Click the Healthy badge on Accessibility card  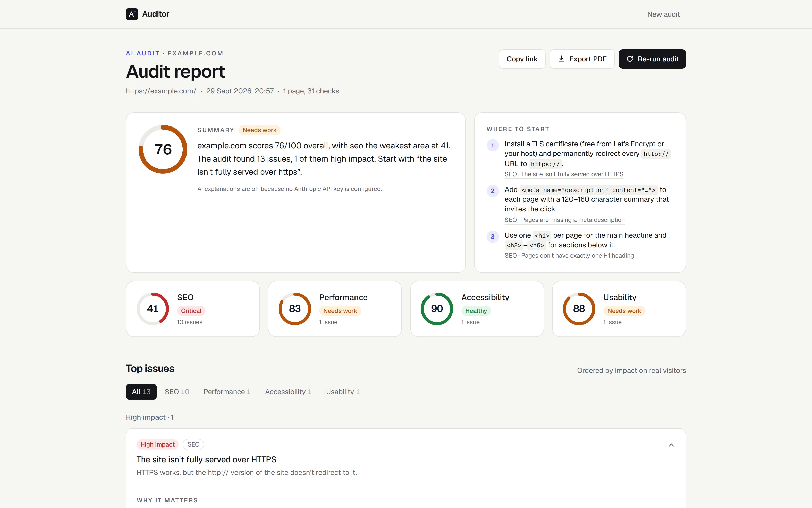[476, 311]
